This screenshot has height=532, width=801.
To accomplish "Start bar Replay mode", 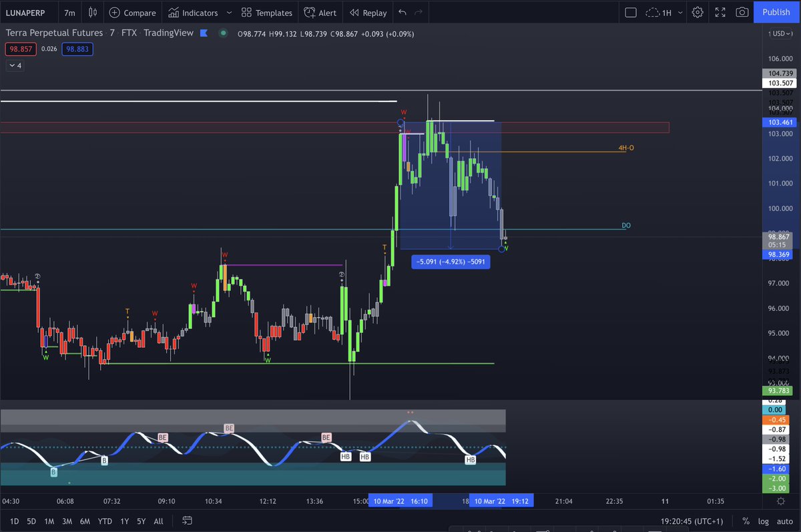I will 368,12.
